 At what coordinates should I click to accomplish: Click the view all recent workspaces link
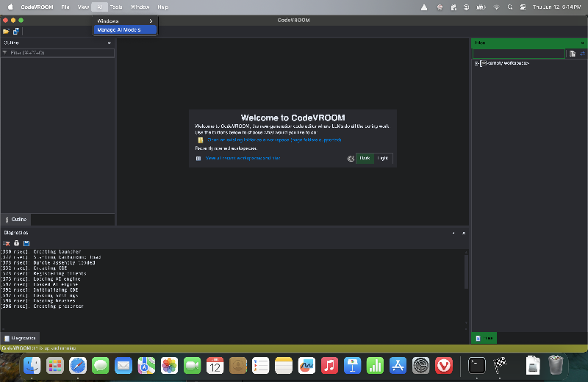(243, 158)
